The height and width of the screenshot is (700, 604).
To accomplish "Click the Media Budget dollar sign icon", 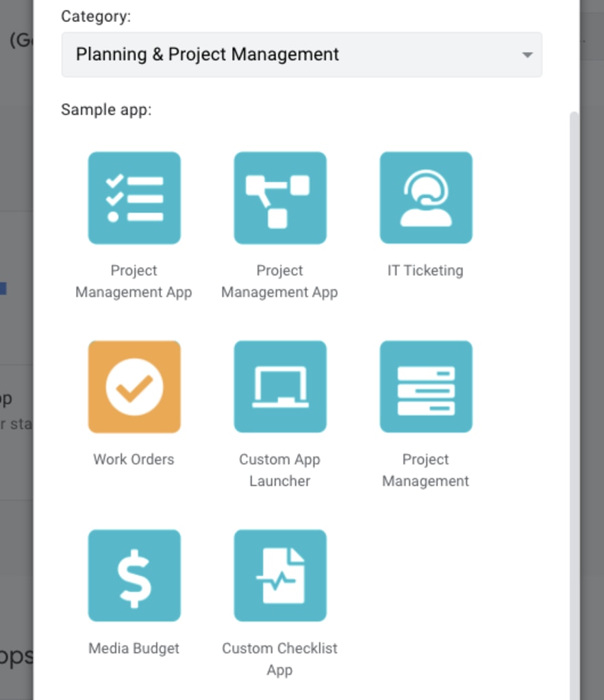I will coord(134,575).
